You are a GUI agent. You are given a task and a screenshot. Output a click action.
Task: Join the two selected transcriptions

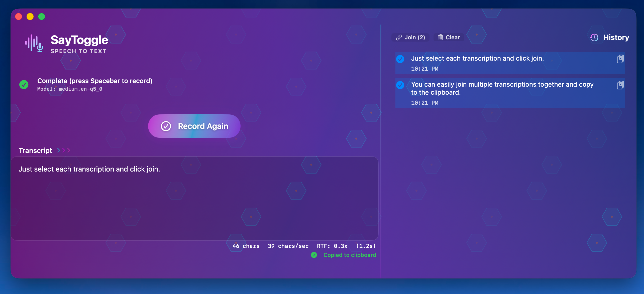410,37
